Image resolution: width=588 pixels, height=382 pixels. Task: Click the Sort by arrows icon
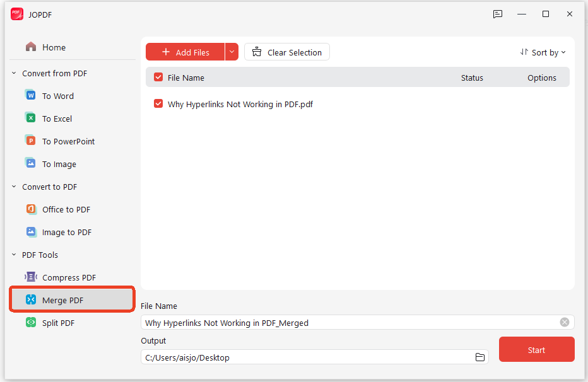pyautogui.click(x=524, y=52)
